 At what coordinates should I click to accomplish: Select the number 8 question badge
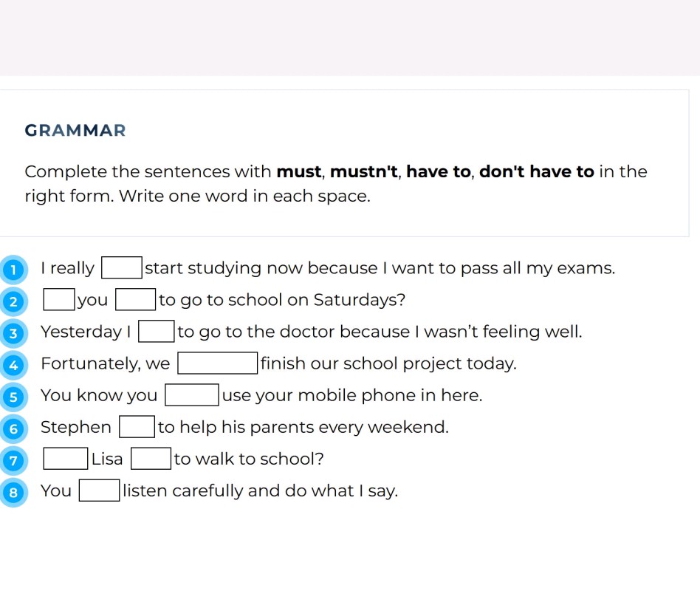coord(13,491)
